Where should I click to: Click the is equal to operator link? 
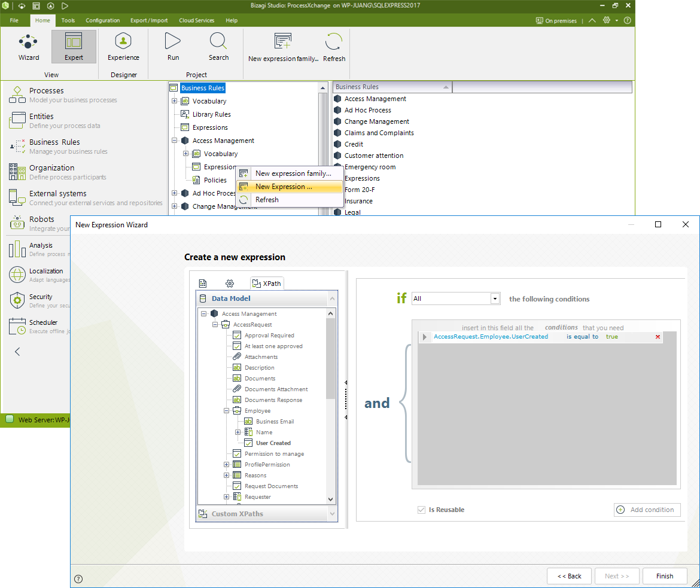582,337
